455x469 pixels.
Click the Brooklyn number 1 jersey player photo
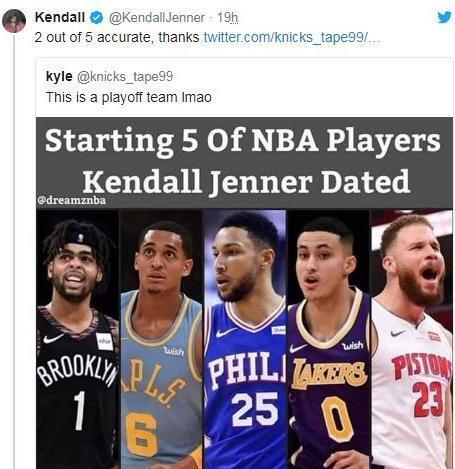click(x=77, y=339)
